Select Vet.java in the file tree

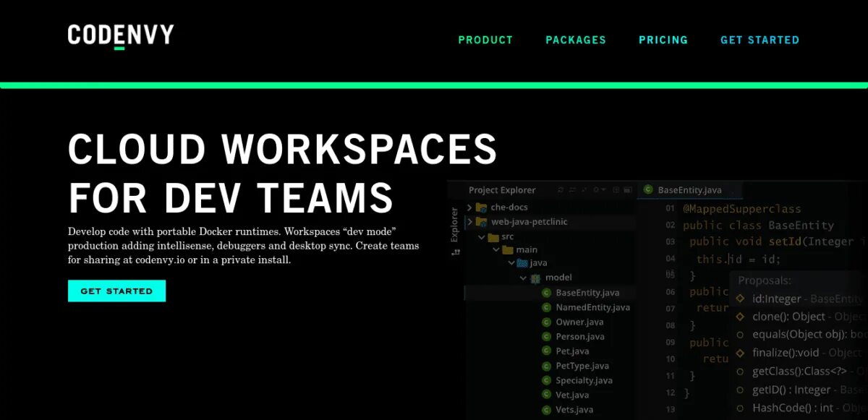pyautogui.click(x=572, y=395)
